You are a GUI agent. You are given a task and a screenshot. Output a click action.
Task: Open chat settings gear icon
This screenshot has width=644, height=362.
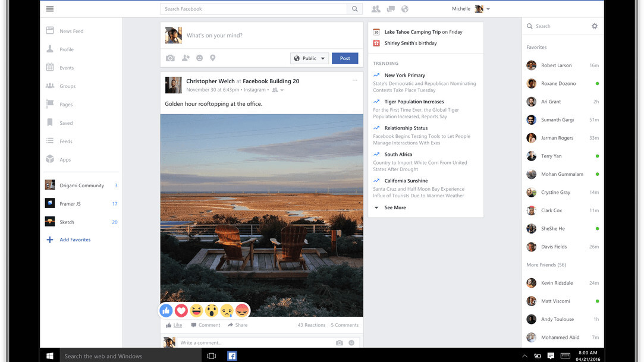[x=594, y=26]
